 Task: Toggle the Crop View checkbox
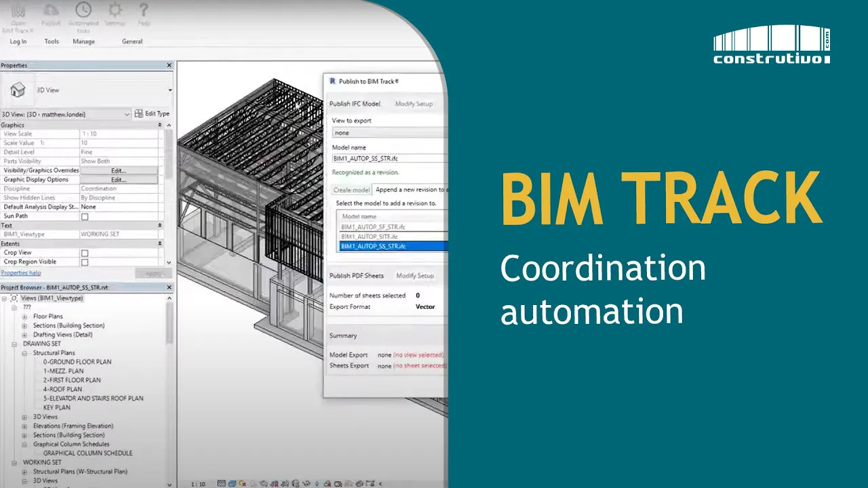pyautogui.click(x=85, y=253)
